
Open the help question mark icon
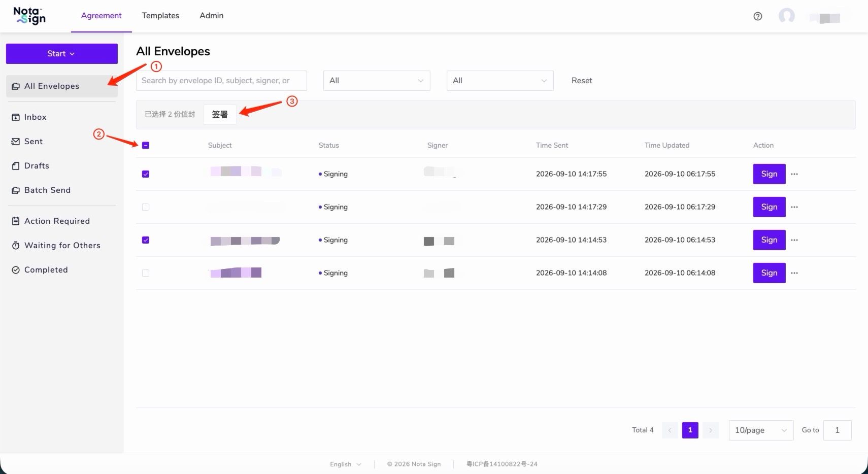(758, 16)
